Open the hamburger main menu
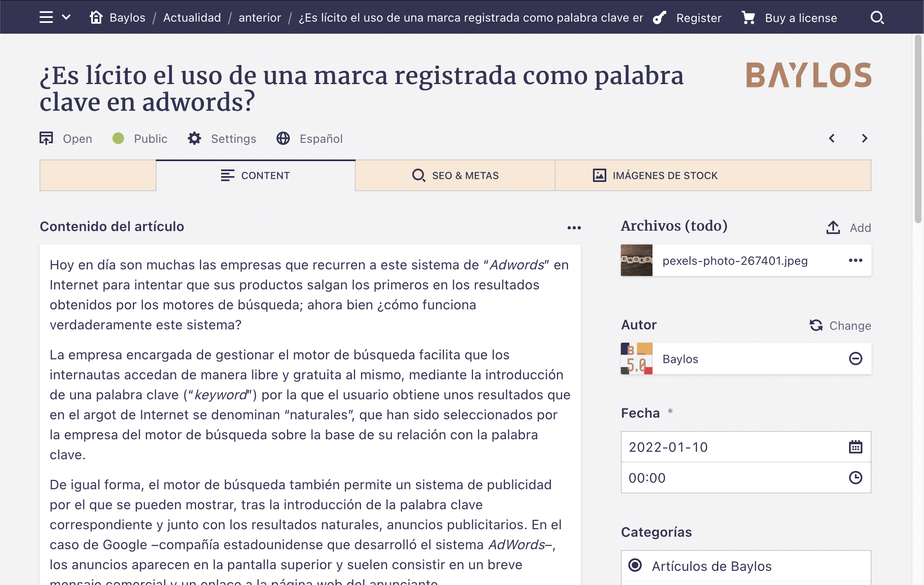The height and width of the screenshot is (585, 924). point(46,17)
